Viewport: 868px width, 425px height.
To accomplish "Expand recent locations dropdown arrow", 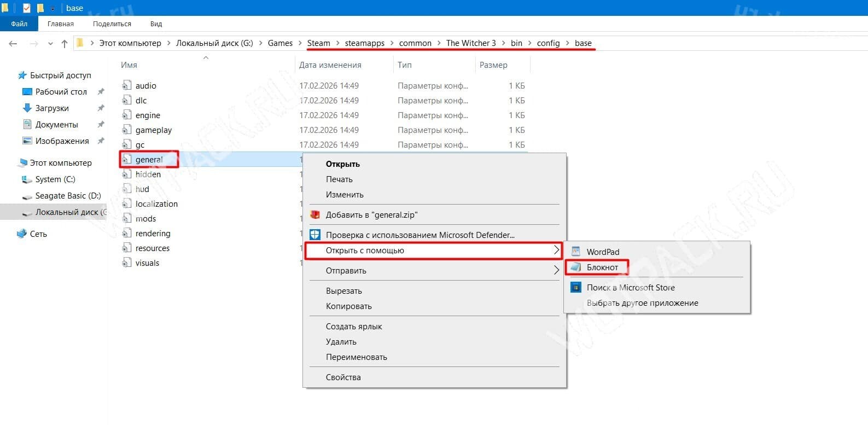I will pyautogui.click(x=50, y=43).
